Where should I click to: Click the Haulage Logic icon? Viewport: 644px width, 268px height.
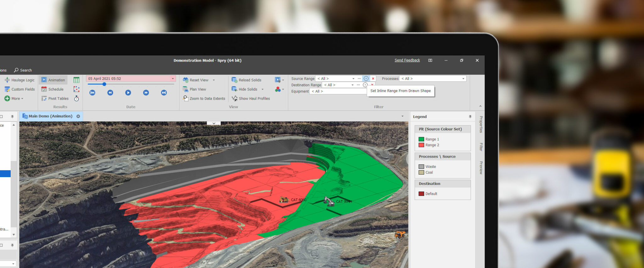[x=7, y=80]
